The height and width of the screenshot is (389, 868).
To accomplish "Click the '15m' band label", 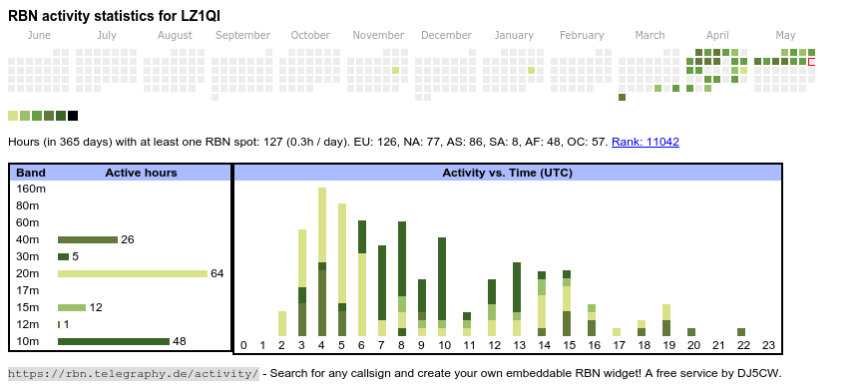I will coord(28,307).
